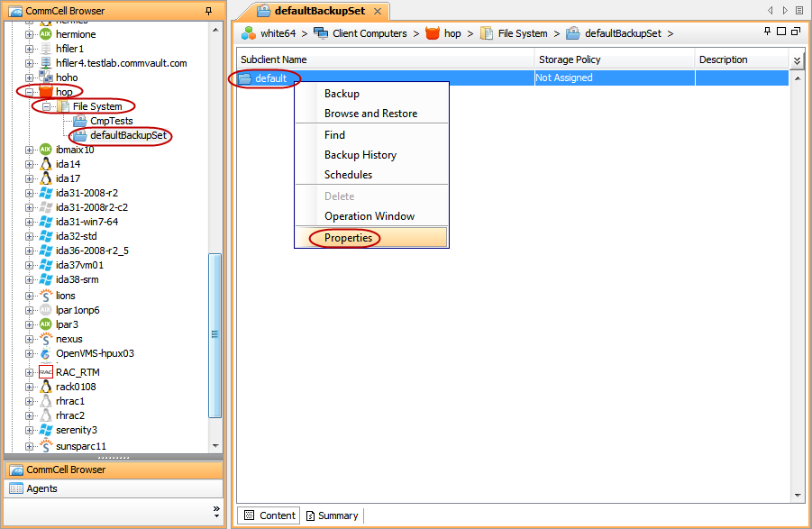Switch to the Summary tab
This screenshot has height=529, width=812.
point(332,515)
